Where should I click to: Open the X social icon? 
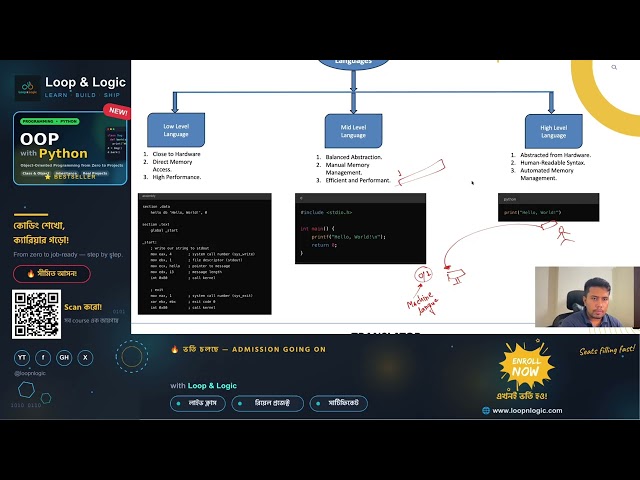85,358
